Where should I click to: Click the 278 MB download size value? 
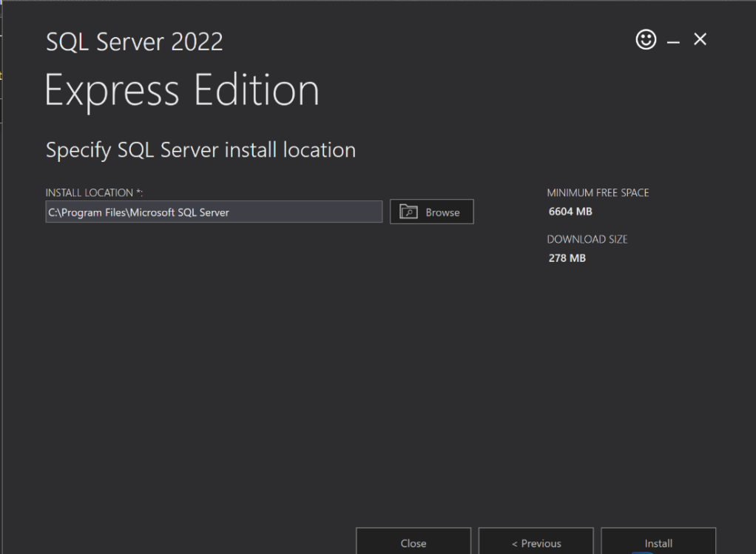click(x=567, y=258)
